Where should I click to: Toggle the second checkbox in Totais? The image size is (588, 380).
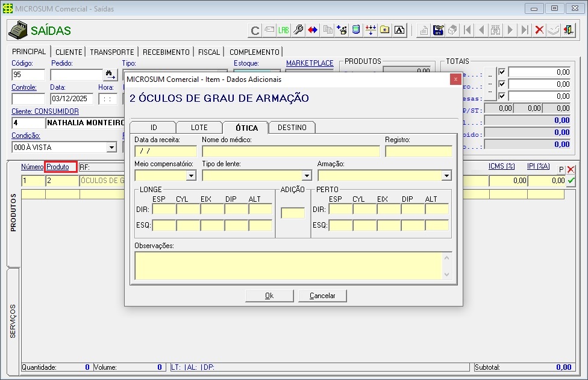coord(502,84)
